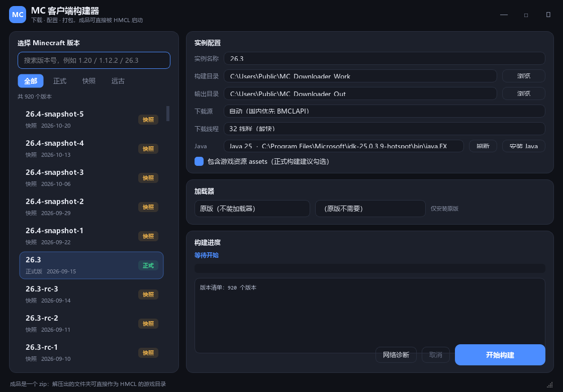Click the version list scrollbar thumb
Screen dimensions: 563x392
coord(168,114)
